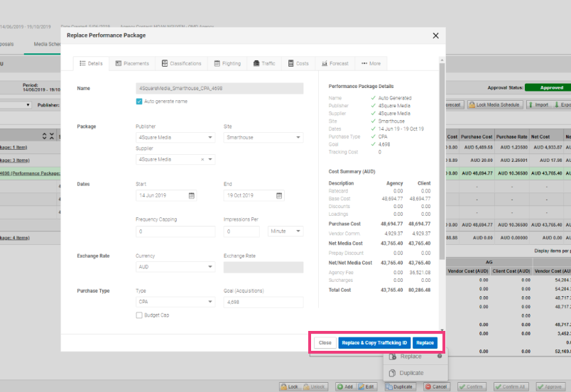Enable the Budget Cap checkbox
The width and height of the screenshot is (571, 392).
[138, 315]
